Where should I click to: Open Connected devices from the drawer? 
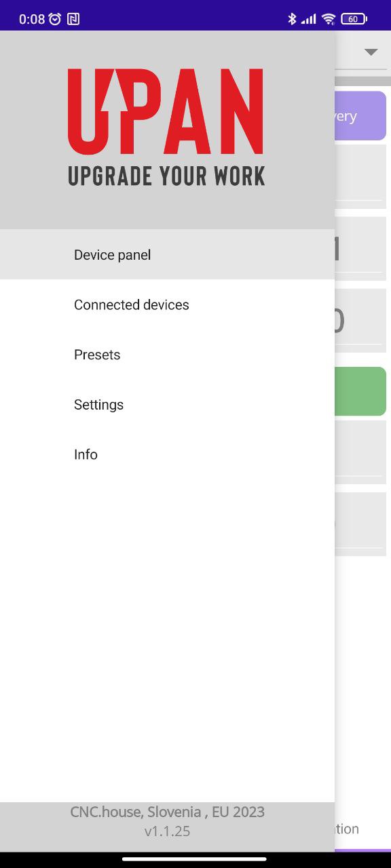tap(167, 304)
